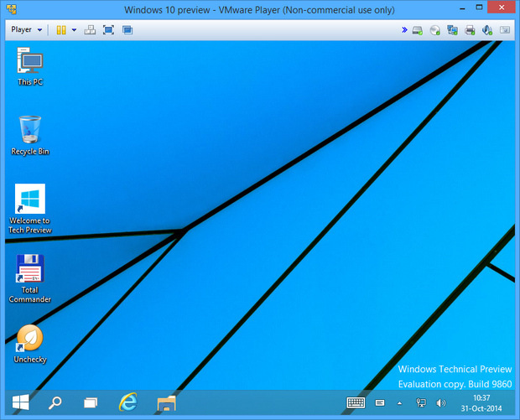Pause the virtual machine

click(x=61, y=30)
